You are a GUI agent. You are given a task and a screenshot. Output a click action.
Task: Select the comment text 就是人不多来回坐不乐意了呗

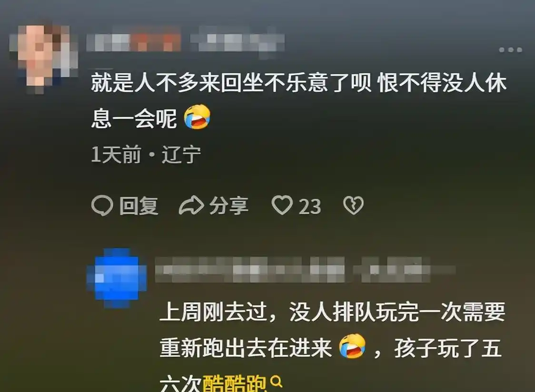pyautogui.click(x=231, y=83)
